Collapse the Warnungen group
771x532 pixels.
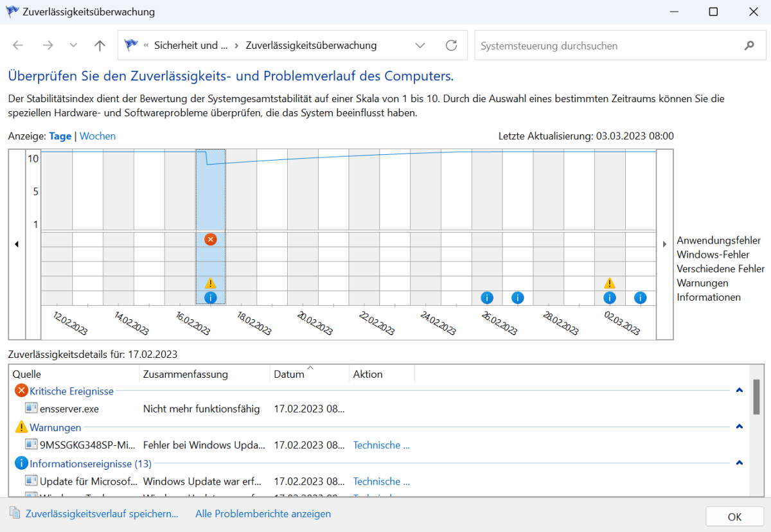pos(739,427)
